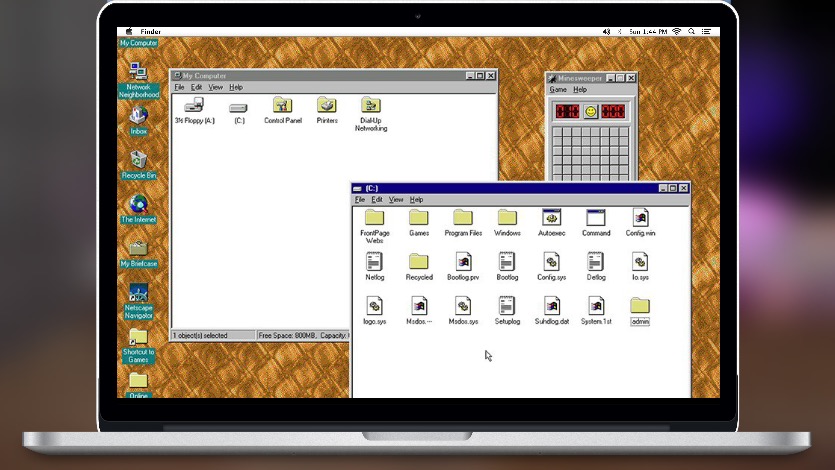This screenshot has width=835, height=470.
Task: Open Edit menu in (C:) window
Action: pos(376,200)
